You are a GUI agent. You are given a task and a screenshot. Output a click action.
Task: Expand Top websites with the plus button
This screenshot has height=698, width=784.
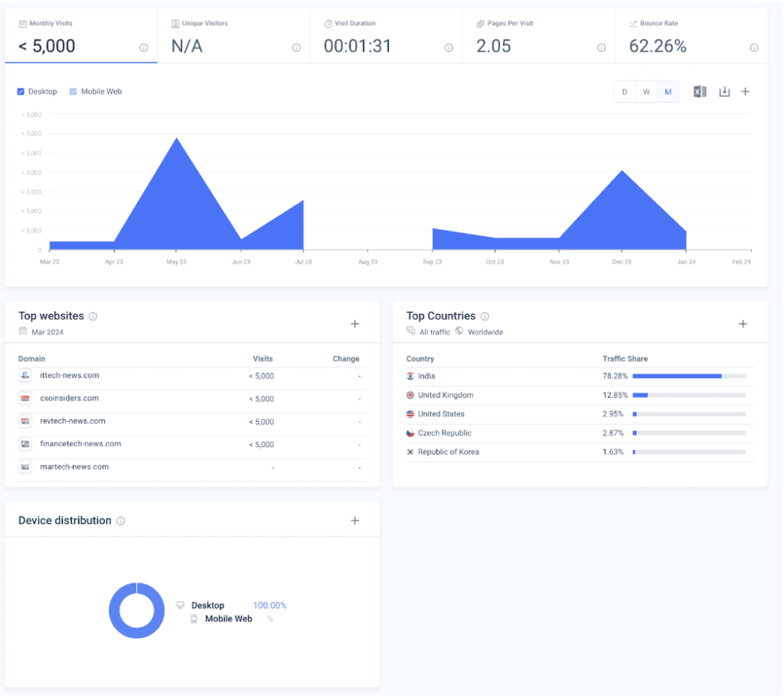coord(355,324)
